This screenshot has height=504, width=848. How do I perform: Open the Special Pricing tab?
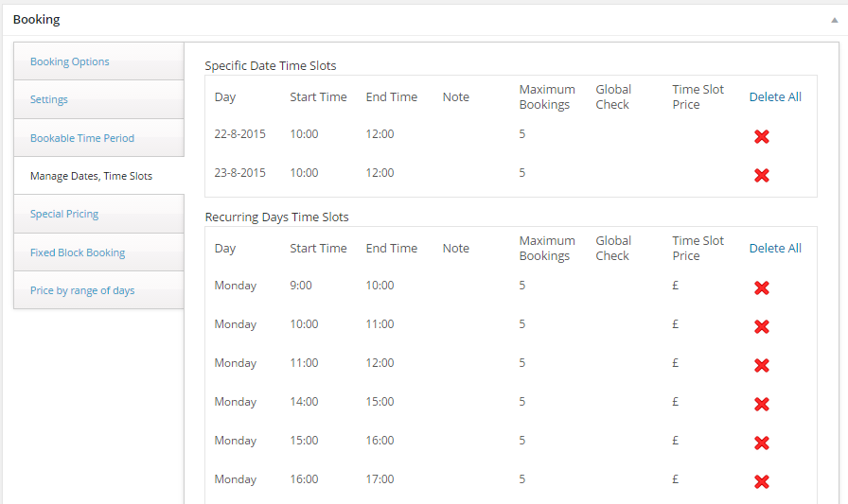click(x=64, y=214)
